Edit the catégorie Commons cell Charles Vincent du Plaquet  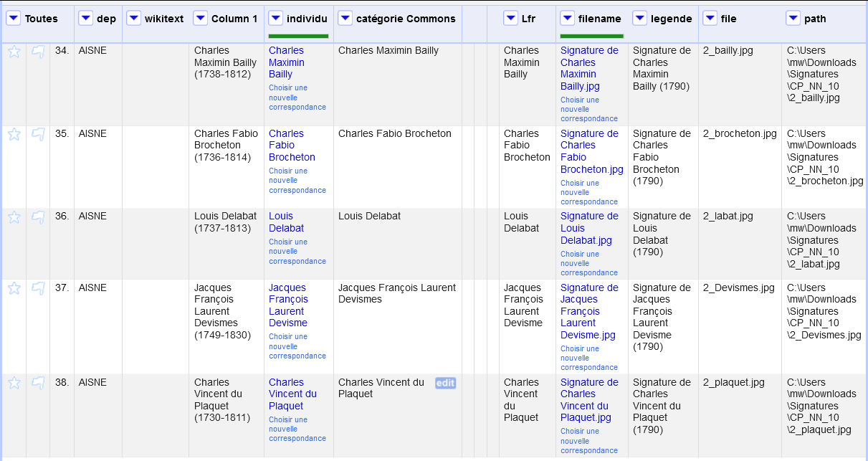point(445,383)
